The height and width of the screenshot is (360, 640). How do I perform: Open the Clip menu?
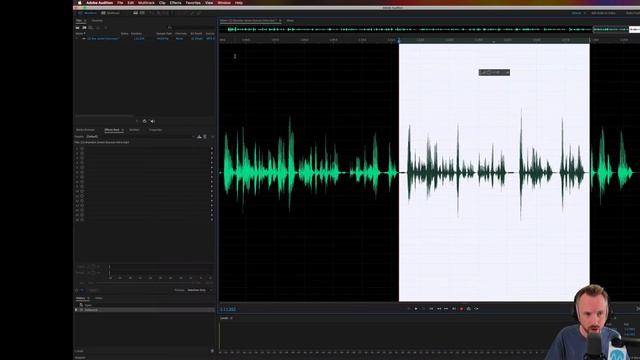162,2
